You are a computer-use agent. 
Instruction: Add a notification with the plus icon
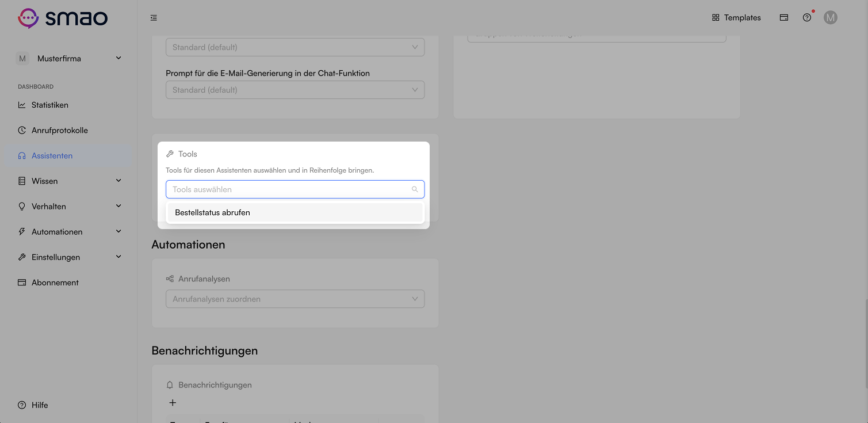tap(173, 403)
